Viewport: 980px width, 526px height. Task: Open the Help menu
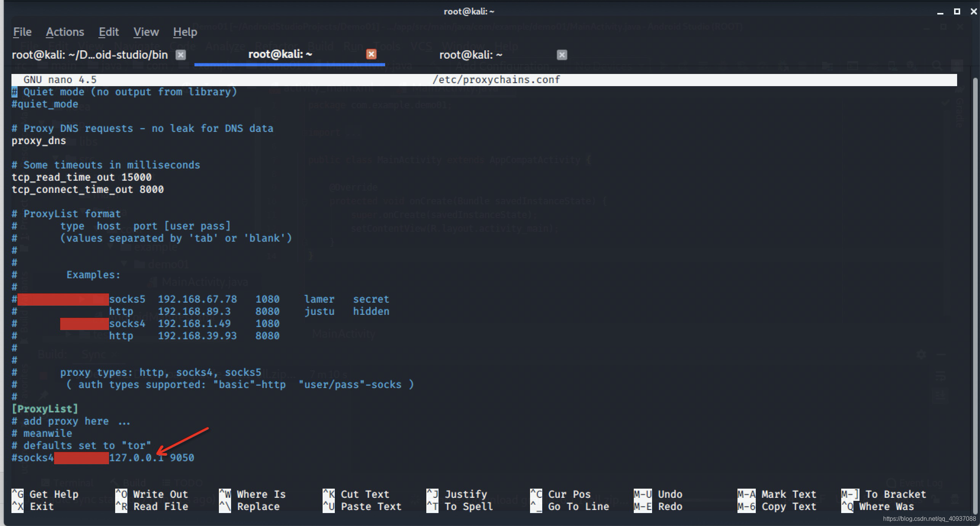pos(185,32)
